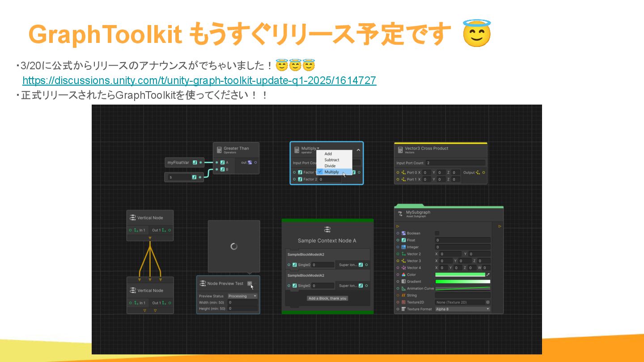The image size is (644, 362).
Task: Click the Animation Curve type icon
Action: click(403, 289)
